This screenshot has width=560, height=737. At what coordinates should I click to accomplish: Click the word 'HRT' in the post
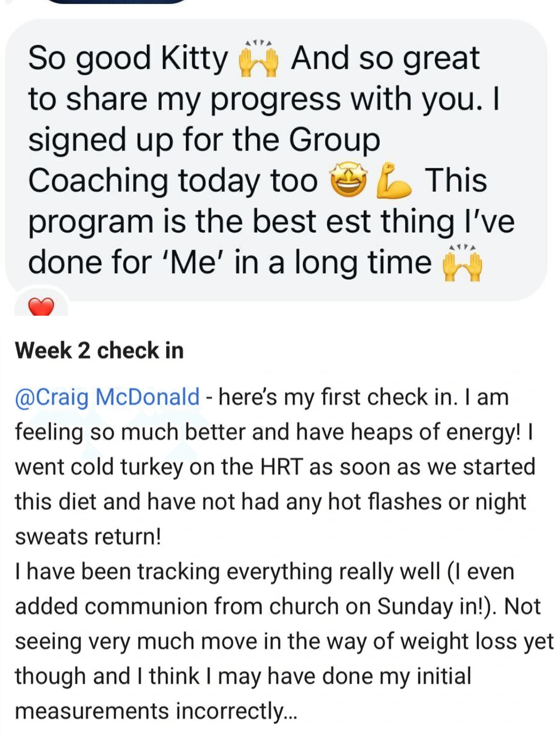[x=281, y=467]
